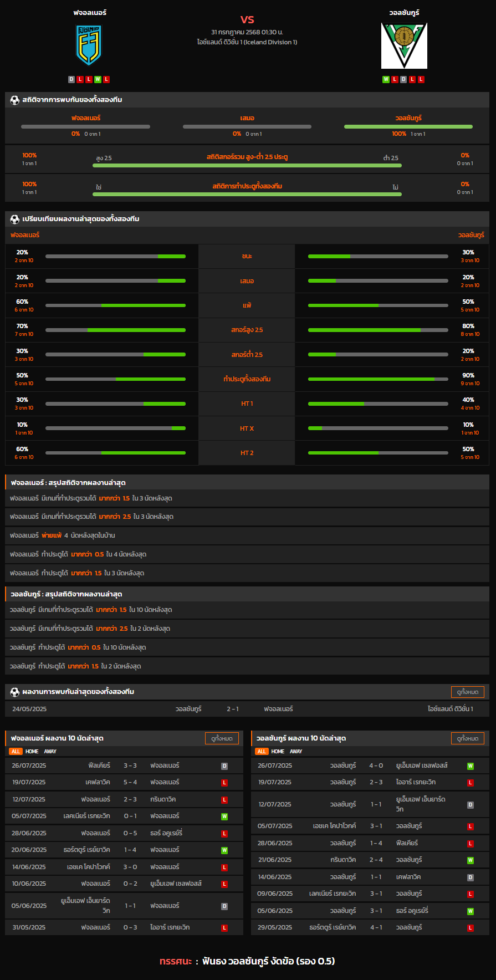Click the D result badge for 26/07/2025 พีลเคียร์ match

(224, 766)
